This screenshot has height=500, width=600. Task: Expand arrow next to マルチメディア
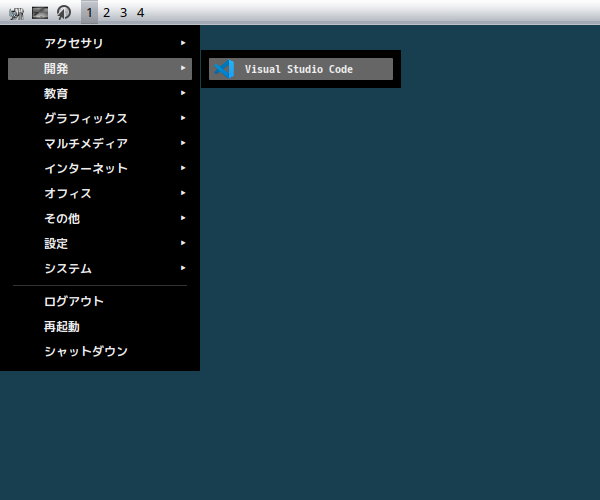(x=183, y=143)
